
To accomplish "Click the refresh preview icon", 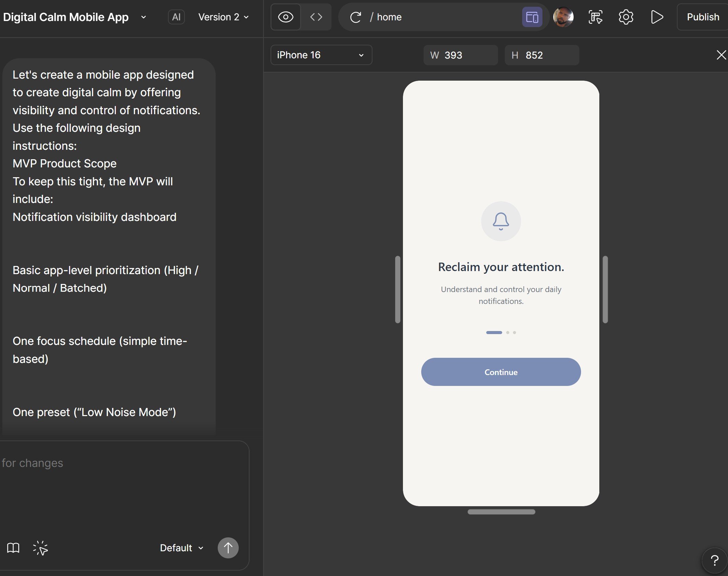I will (355, 17).
